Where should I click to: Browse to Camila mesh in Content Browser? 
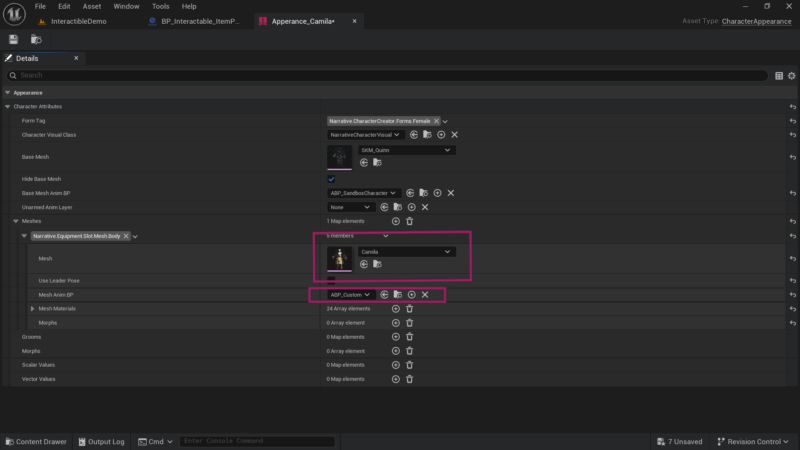click(x=377, y=264)
